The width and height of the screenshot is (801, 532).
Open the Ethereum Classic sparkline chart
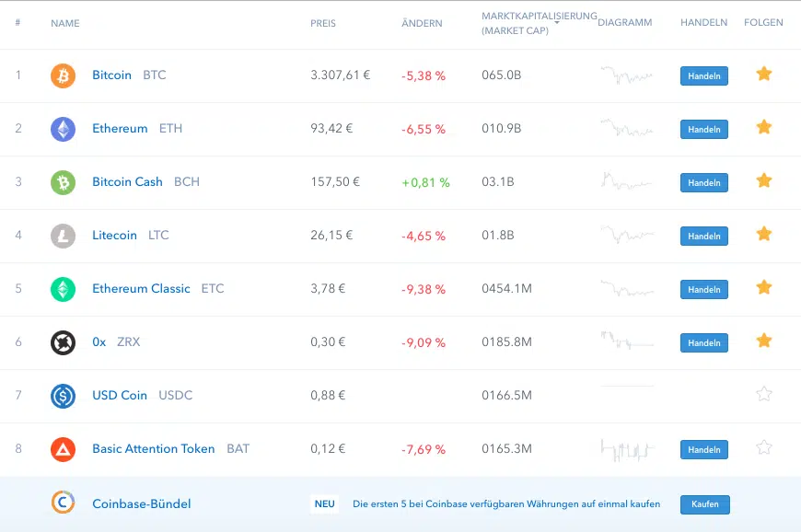pos(627,288)
